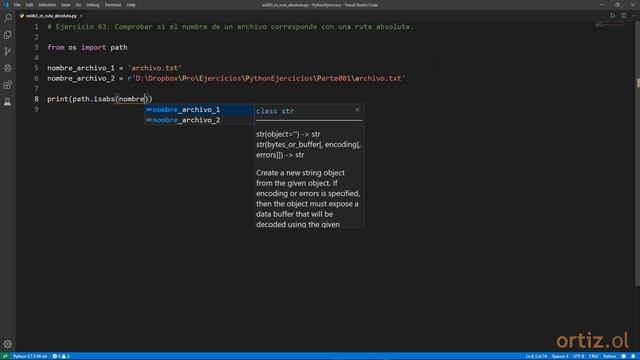This screenshot has height=360, width=640.
Task: Open the Selection menu
Action: [x=47, y=5]
